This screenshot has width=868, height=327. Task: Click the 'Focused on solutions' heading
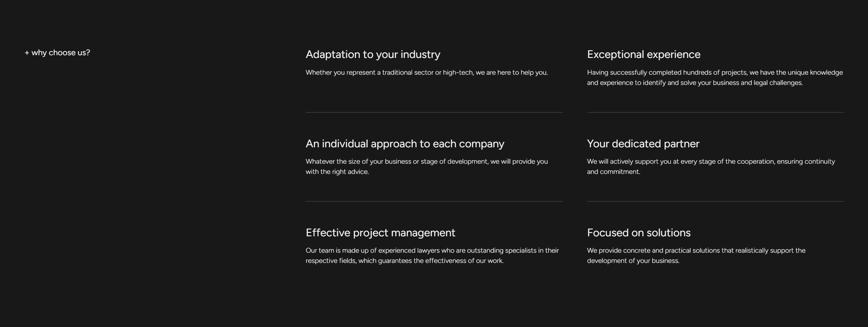pyautogui.click(x=639, y=233)
